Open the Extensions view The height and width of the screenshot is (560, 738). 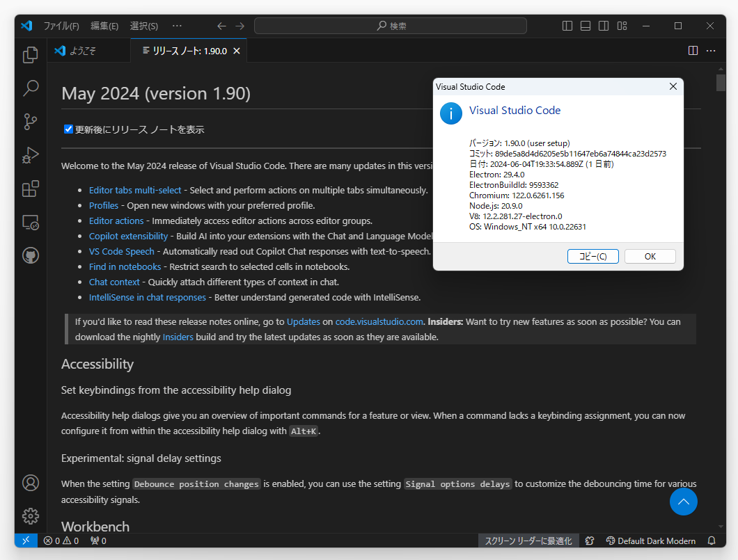coord(30,189)
